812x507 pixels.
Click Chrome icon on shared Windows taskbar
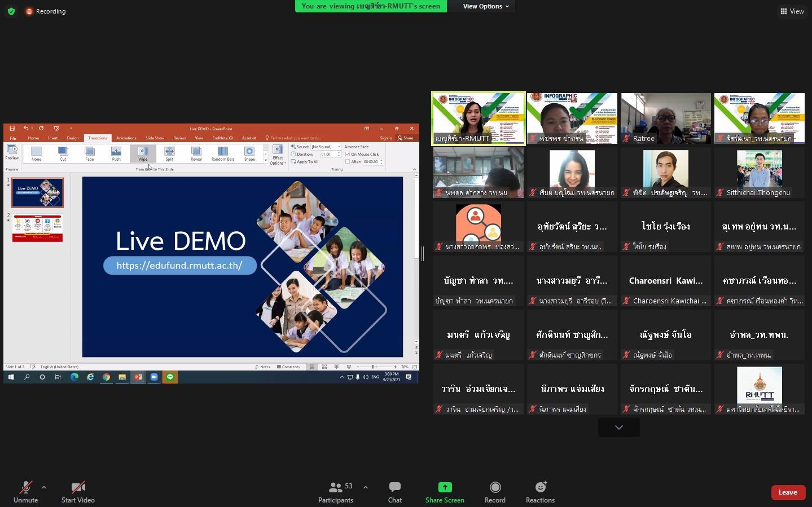[106, 377]
